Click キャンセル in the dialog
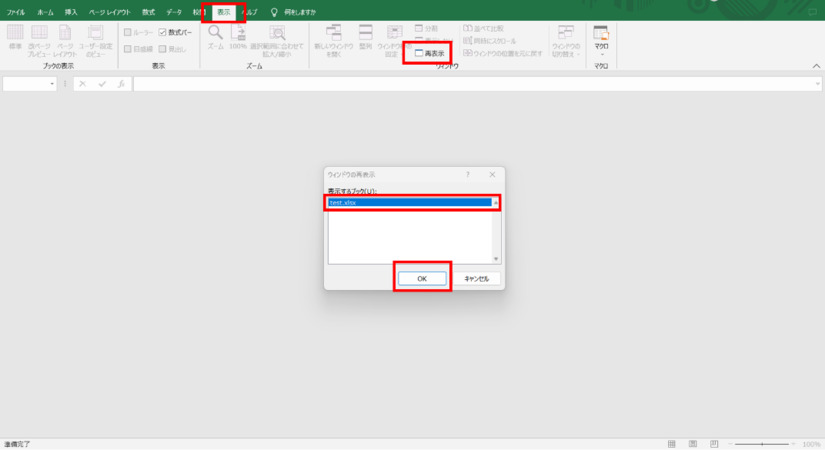825x450 pixels. point(476,278)
